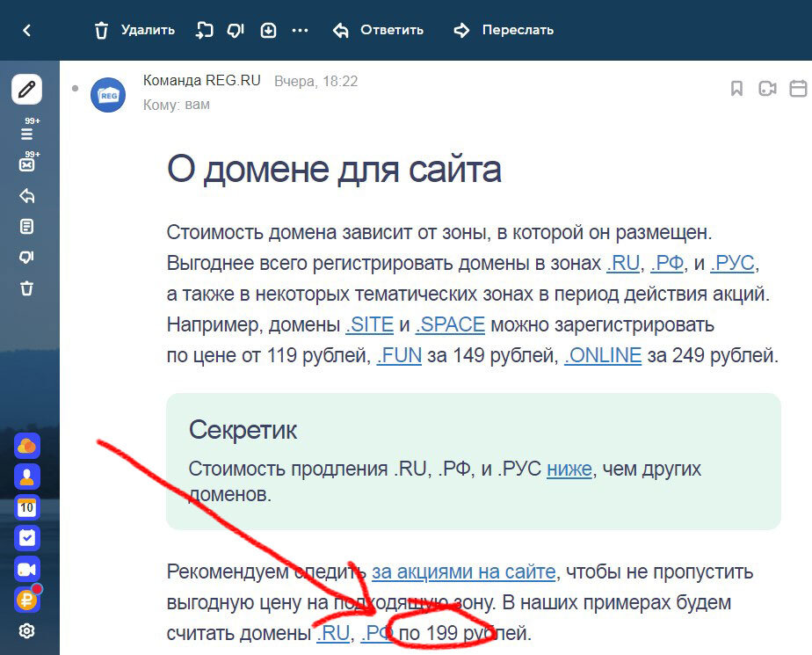The image size is (812, 655).
Task: Open the .FUN domain link
Action: tap(399, 355)
